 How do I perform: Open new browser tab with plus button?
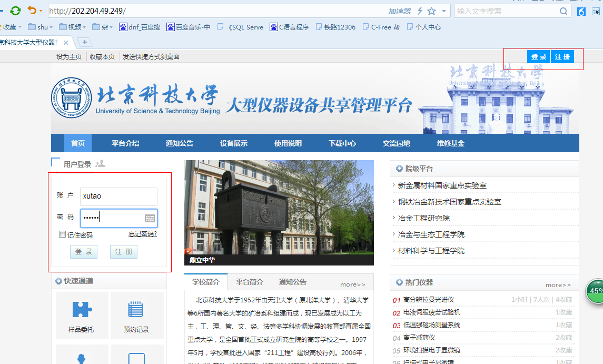click(84, 42)
